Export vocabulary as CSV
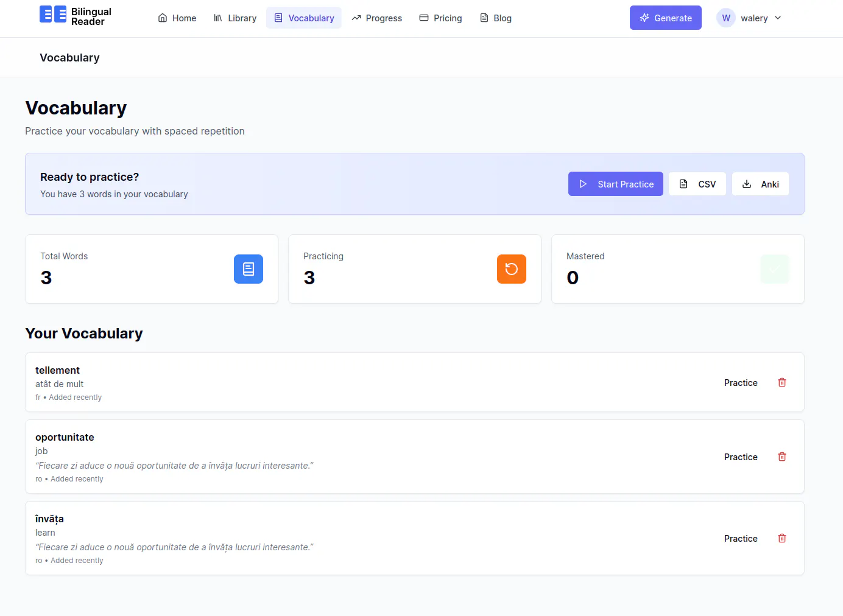 point(697,184)
